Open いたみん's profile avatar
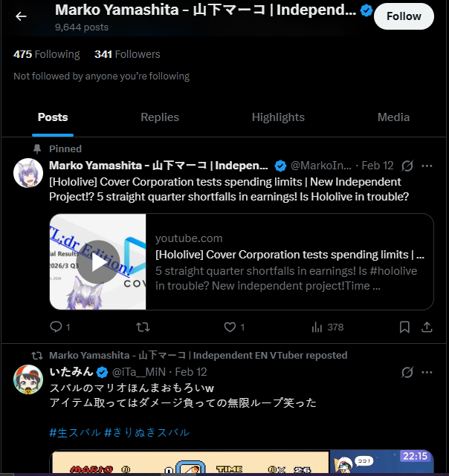The width and height of the screenshot is (449, 476). point(28,379)
